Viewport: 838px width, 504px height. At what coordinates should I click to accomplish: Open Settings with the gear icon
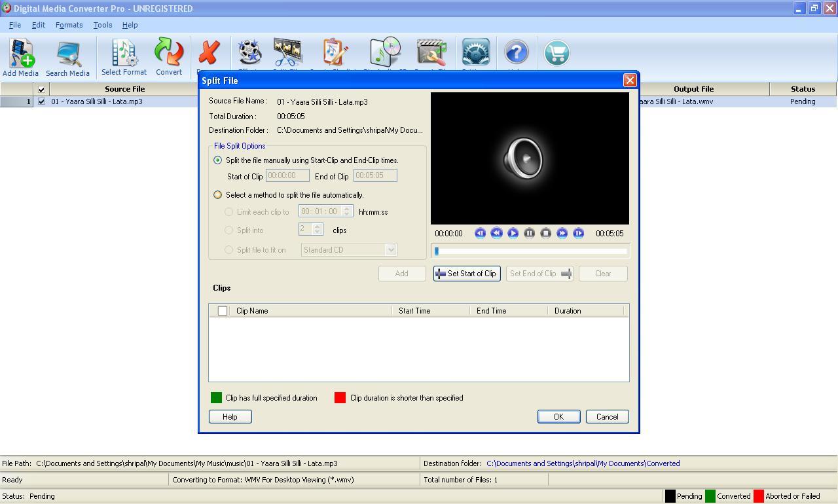tap(476, 53)
